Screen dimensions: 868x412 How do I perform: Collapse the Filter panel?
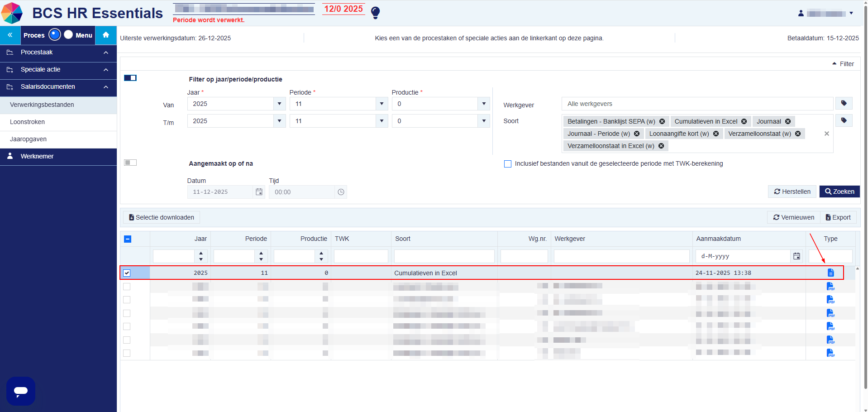(x=843, y=64)
